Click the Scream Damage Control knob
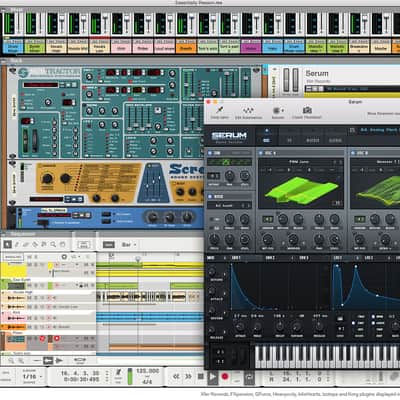Viewport: 400px width, 400px height. [47, 179]
